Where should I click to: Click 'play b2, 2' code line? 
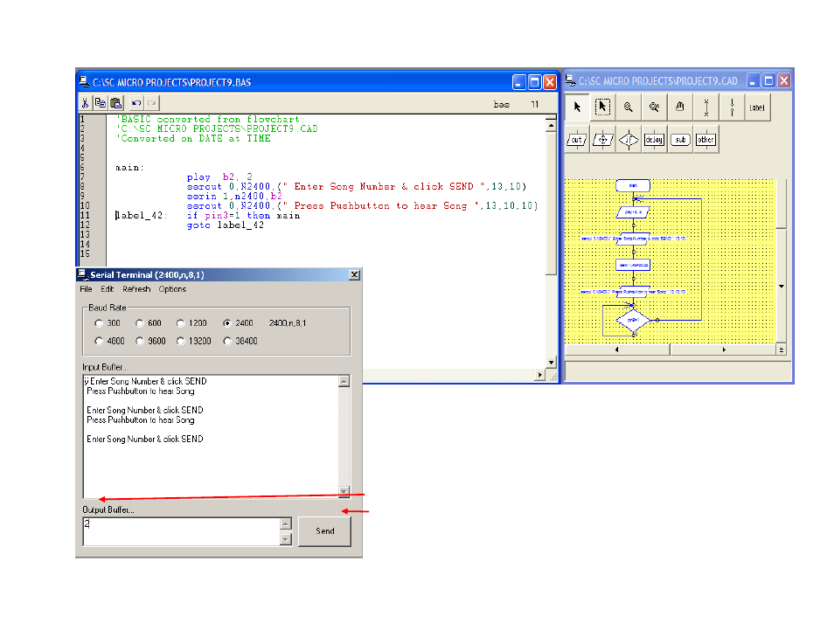pos(219,177)
